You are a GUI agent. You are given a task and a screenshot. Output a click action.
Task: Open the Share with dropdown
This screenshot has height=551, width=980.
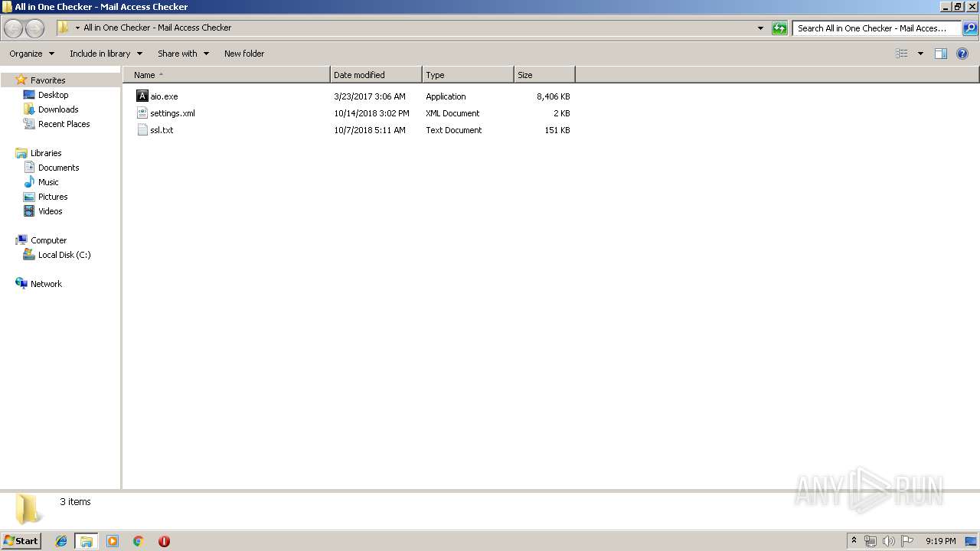(183, 54)
